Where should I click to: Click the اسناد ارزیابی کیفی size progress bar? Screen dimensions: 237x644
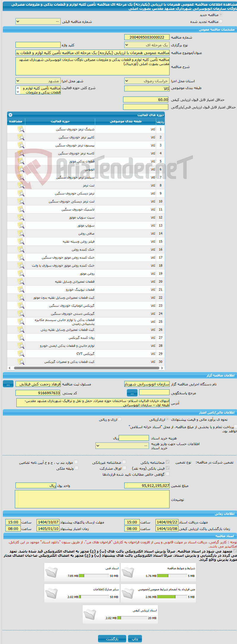tap(132, 618)
